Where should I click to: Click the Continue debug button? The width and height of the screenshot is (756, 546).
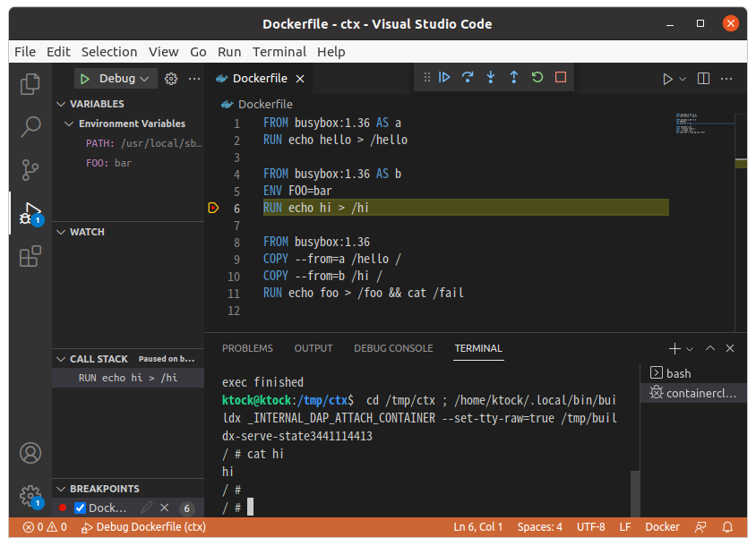point(444,78)
